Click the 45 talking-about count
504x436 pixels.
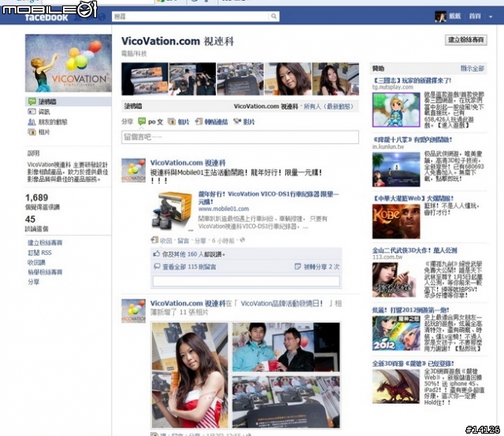click(30, 220)
